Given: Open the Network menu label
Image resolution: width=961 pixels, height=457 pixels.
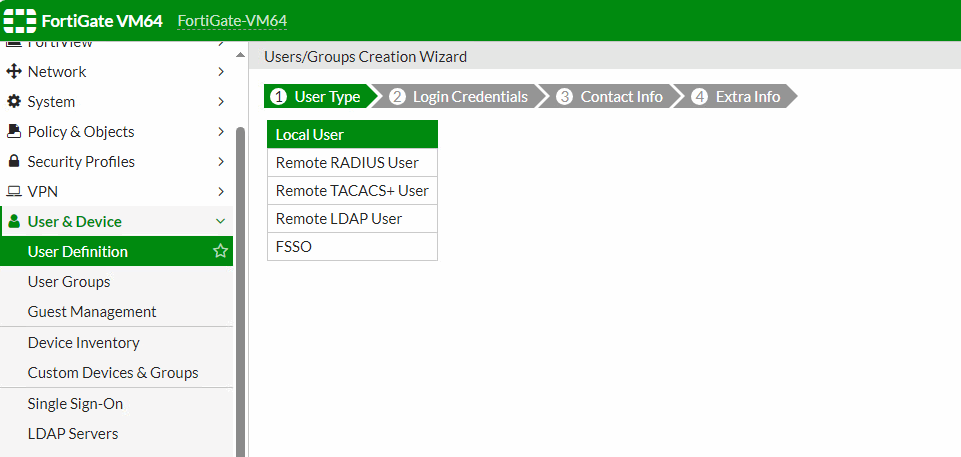Looking at the screenshot, I should (57, 72).
